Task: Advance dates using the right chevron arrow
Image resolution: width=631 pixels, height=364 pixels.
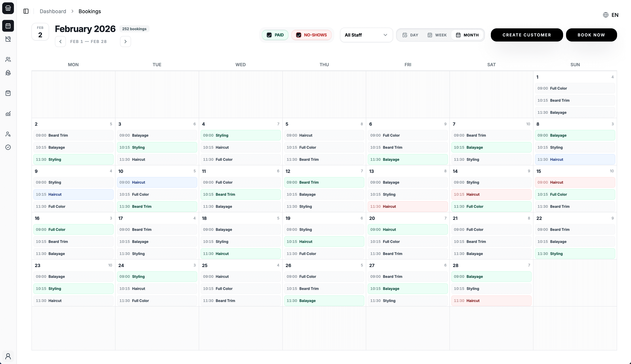Action: (125, 41)
